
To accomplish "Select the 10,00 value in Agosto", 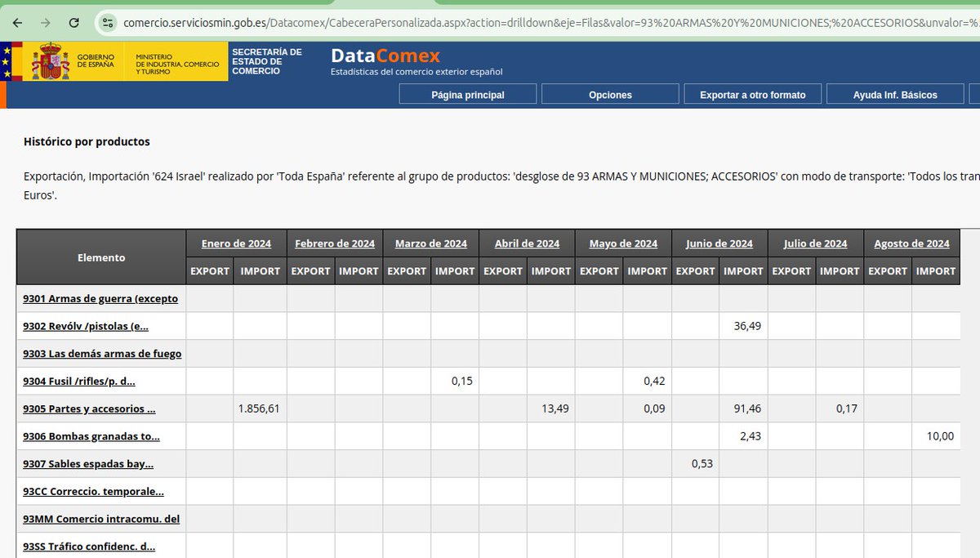I will click(x=936, y=436).
